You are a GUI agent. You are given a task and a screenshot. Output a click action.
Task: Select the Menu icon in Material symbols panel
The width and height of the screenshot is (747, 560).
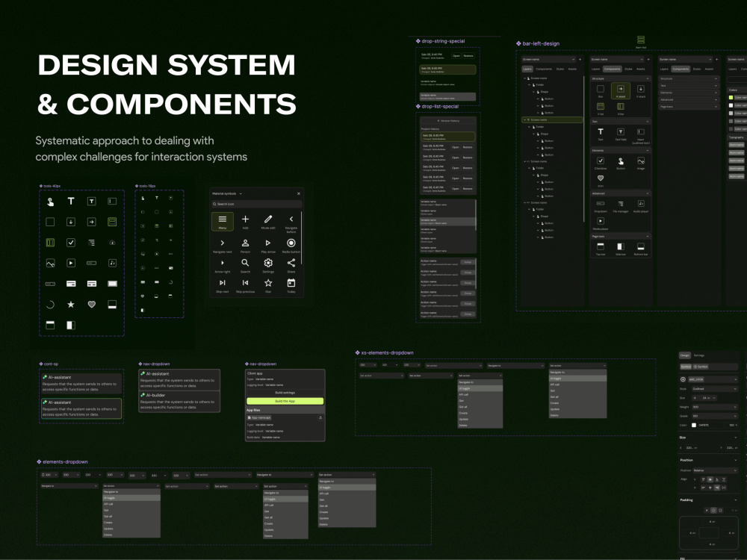(x=223, y=222)
